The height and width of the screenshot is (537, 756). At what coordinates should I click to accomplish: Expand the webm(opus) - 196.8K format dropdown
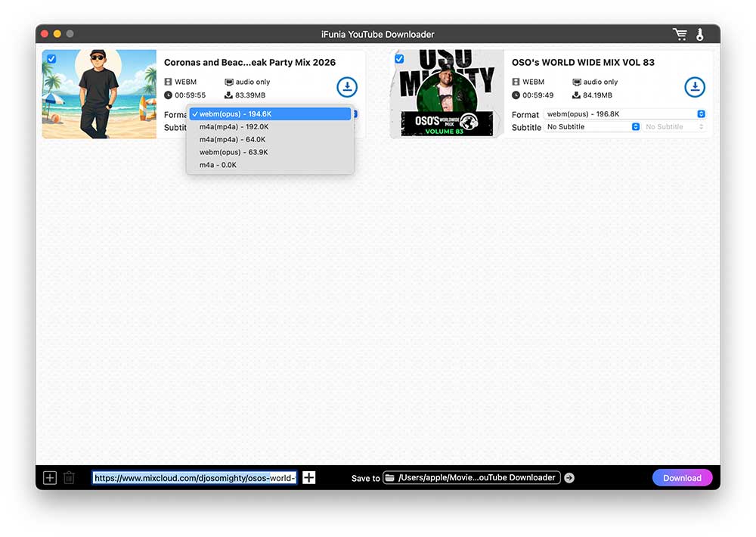pyautogui.click(x=624, y=114)
